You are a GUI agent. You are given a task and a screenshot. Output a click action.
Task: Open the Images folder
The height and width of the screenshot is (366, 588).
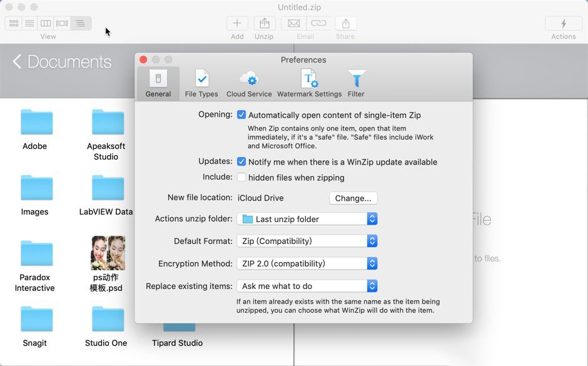36,188
